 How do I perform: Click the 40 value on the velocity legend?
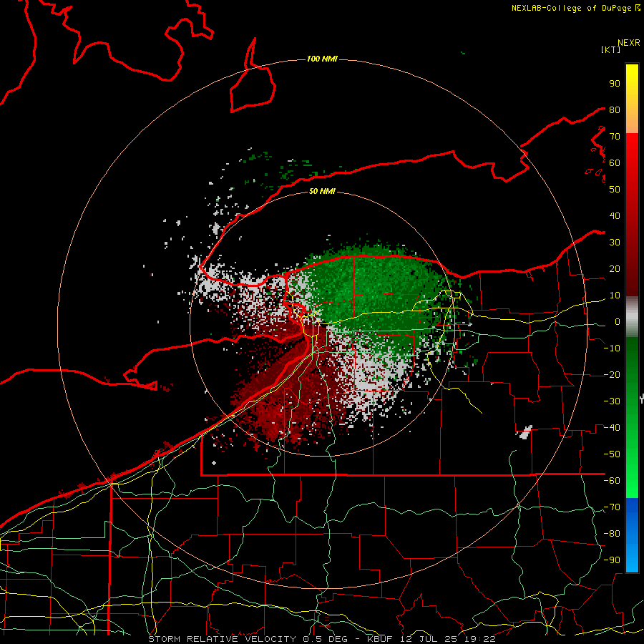point(615,215)
